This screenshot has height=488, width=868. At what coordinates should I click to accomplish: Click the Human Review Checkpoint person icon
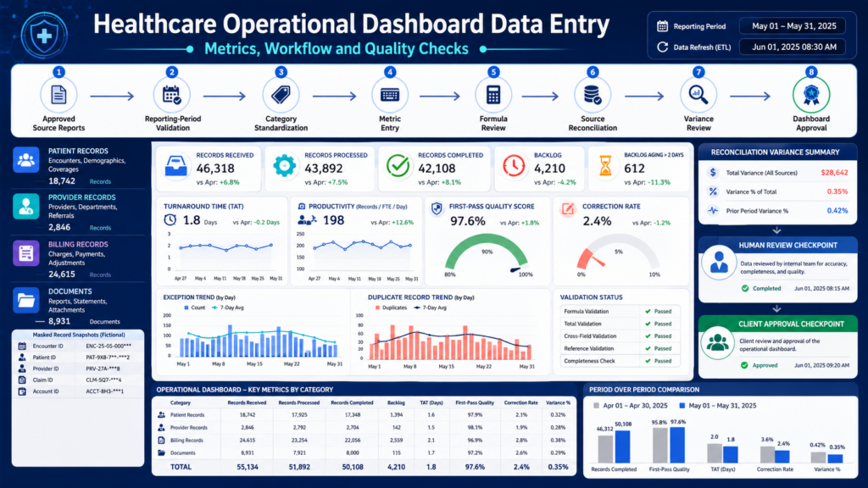tap(719, 263)
